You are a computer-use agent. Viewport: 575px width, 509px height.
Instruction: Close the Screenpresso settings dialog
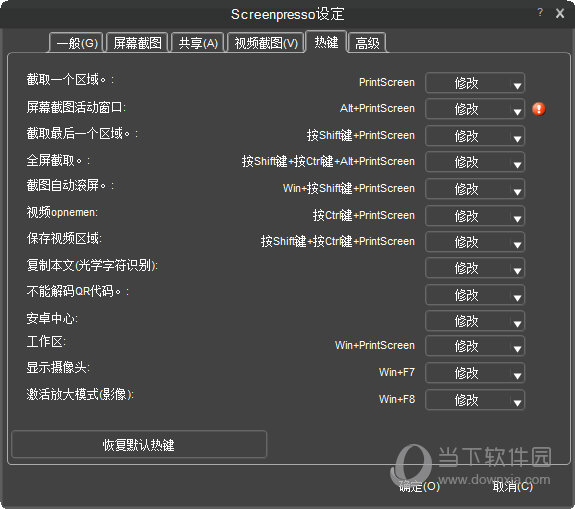pos(560,14)
